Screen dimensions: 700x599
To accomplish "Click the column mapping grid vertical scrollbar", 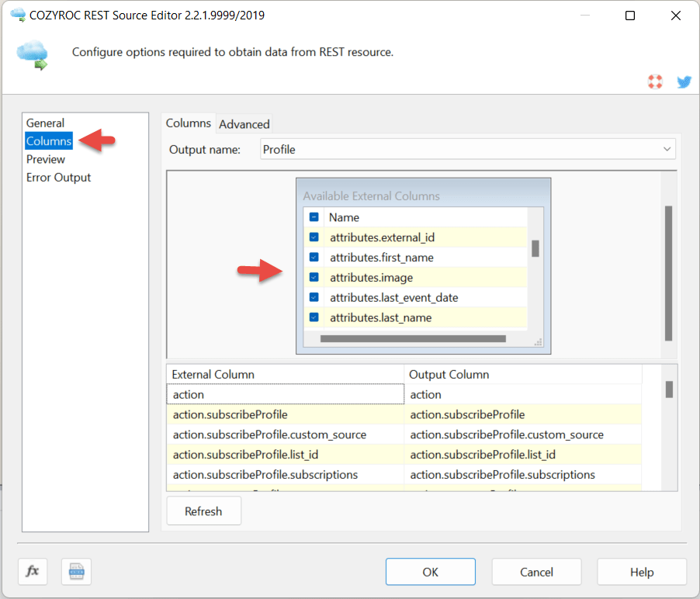I will click(669, 390).
